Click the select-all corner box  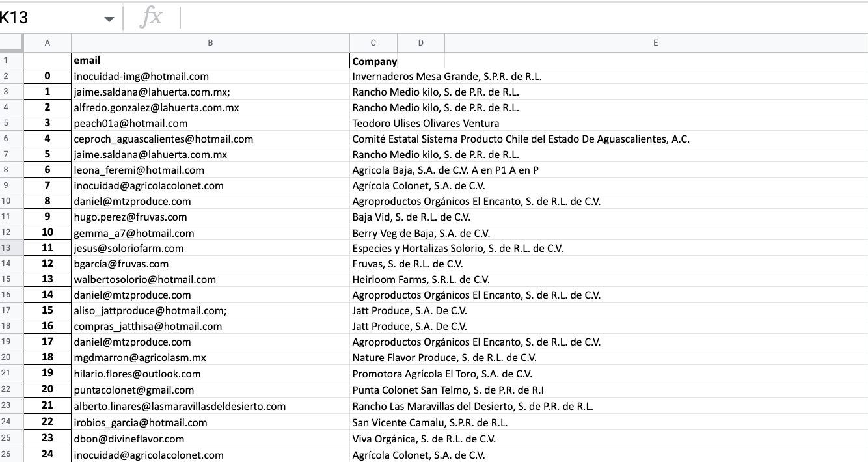[x=12, y=43]
